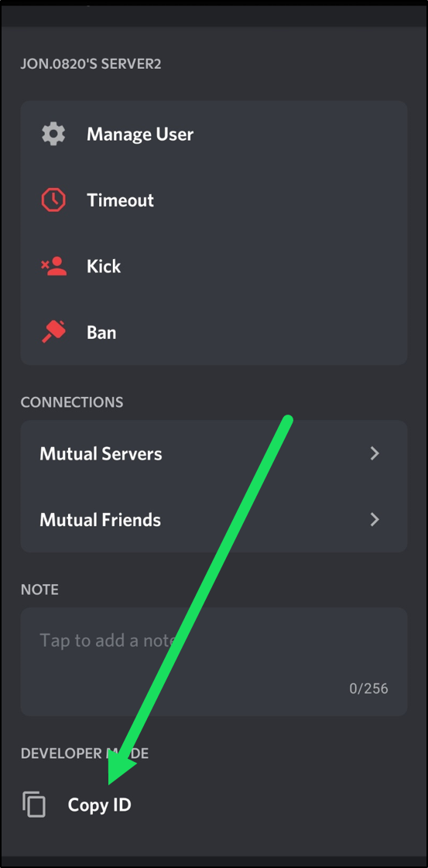Choose Kick from the server actions

tap(214, 266)
